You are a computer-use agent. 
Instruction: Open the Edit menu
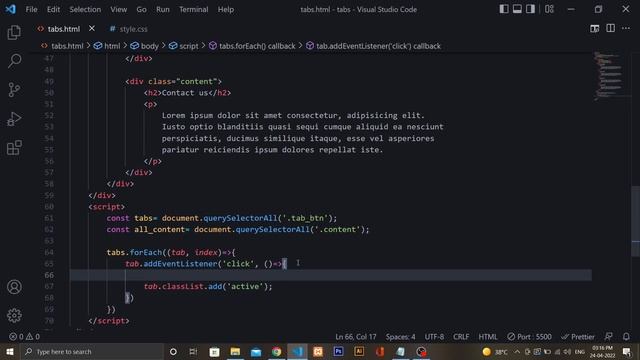coord(53,9)
